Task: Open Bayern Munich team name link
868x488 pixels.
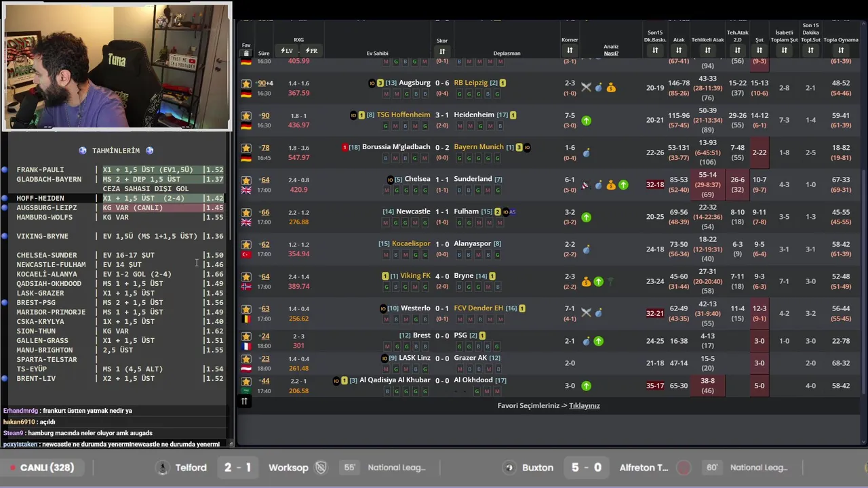Action: tap(479, 146)
